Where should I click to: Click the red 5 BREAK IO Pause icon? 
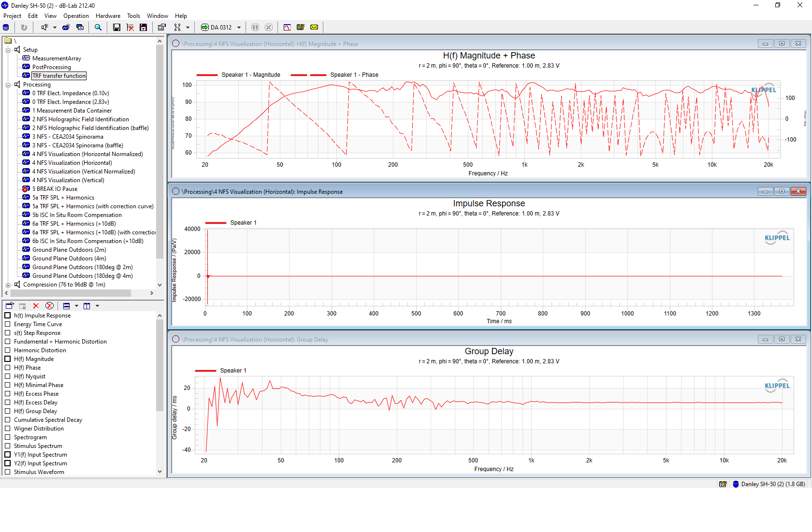point(26,189)
